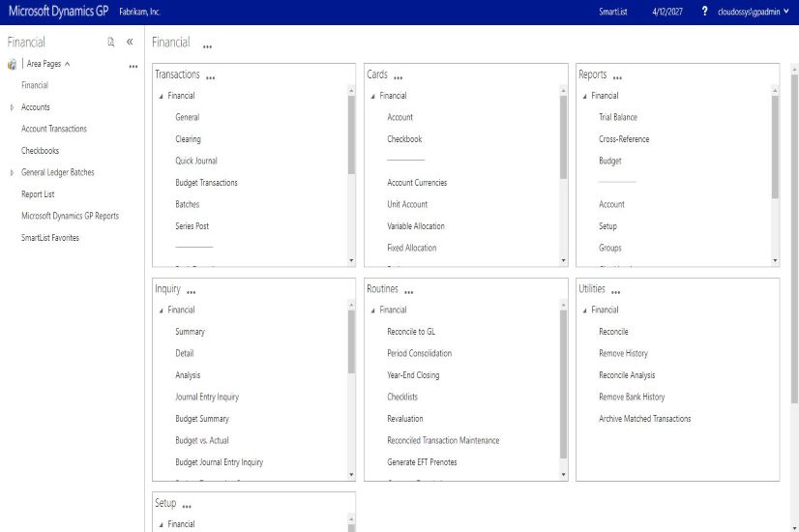Open Unit Account card
Screen dimensions: 799x532
(407, 204)
